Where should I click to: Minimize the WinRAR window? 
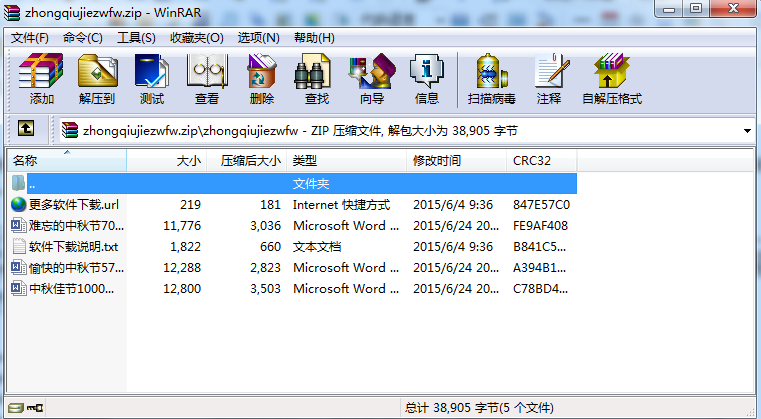point(669,9)
